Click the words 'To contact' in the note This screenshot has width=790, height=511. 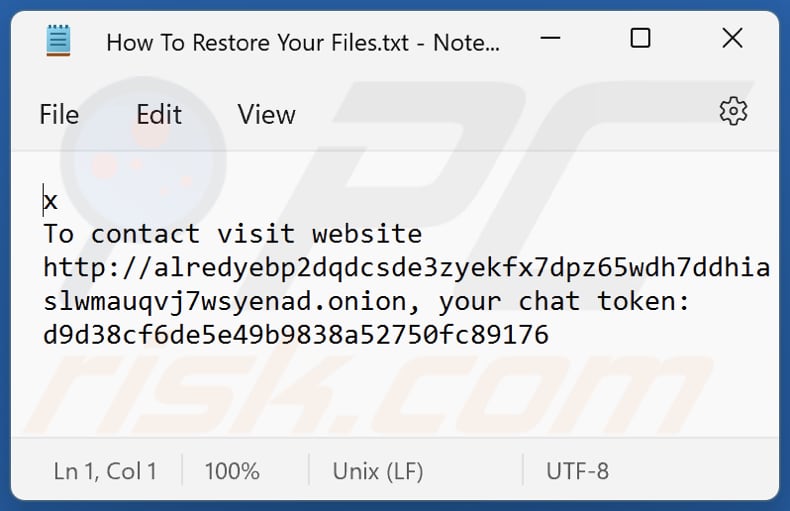(x=121, y=235)
